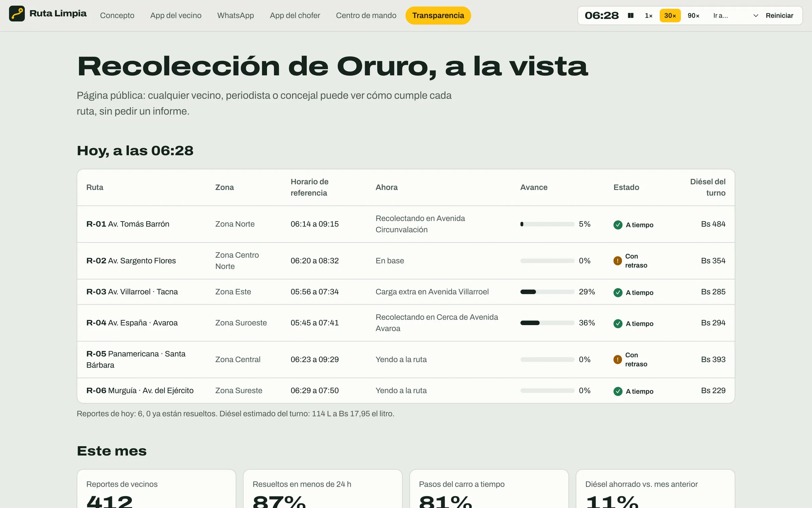Open the Resueltos en menos de 24 h card
This screenshot has width=812, height=508.
pyautogui.click(x=323, y=489)
